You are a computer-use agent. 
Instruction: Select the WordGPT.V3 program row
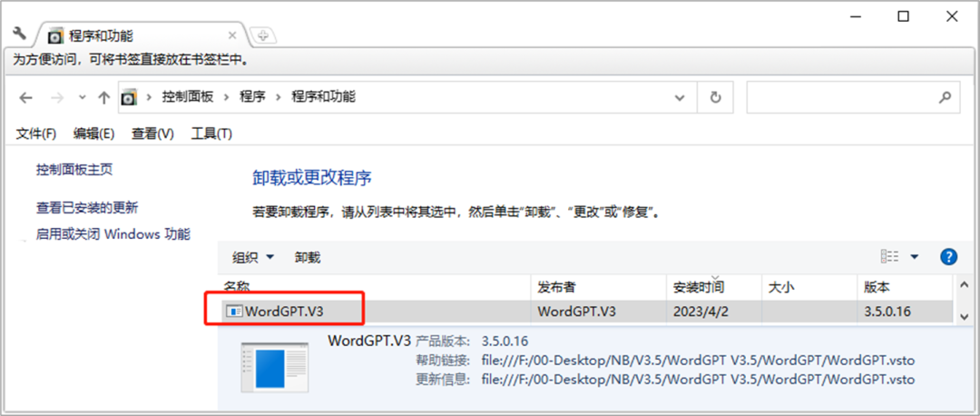[x=586, y=312]
